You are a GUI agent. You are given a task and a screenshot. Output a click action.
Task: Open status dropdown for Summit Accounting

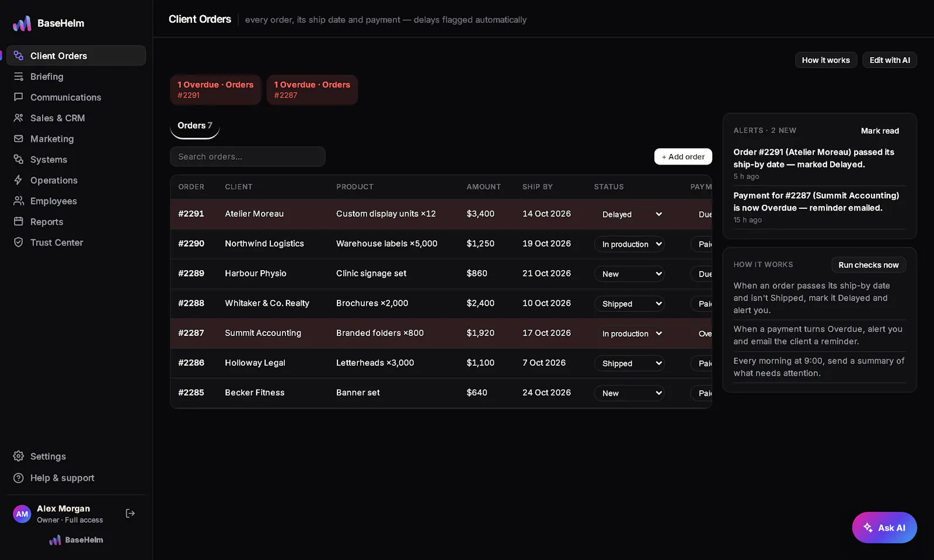[629, 333]
